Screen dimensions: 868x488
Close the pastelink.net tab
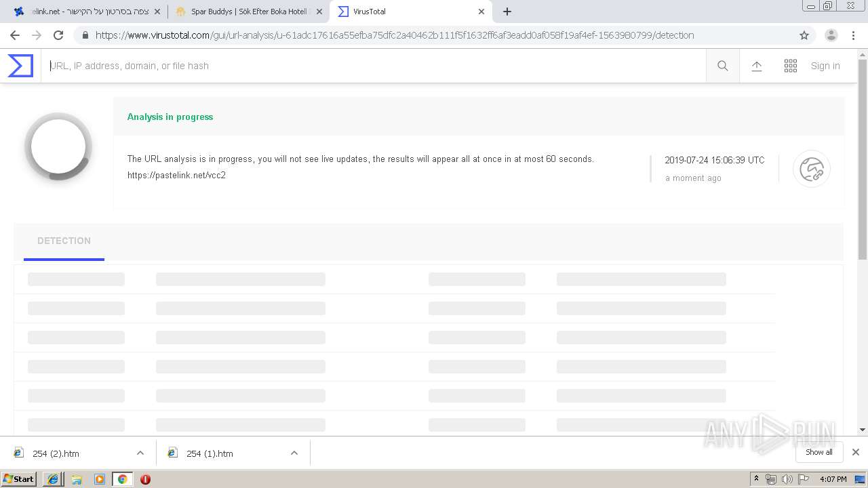coord(157,12)
